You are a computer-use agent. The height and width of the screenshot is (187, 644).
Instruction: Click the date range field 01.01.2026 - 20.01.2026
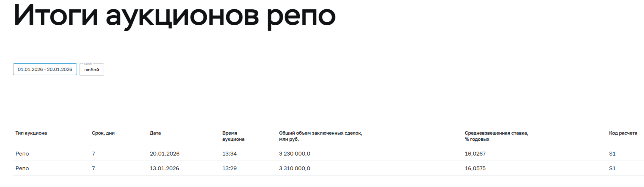(45, 70)
